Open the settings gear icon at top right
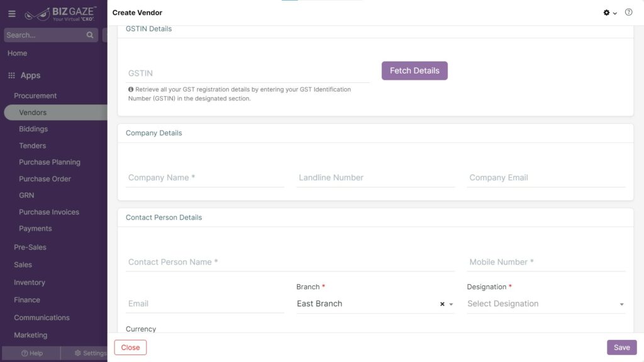 pyautogui.click(x=606, y=13)
